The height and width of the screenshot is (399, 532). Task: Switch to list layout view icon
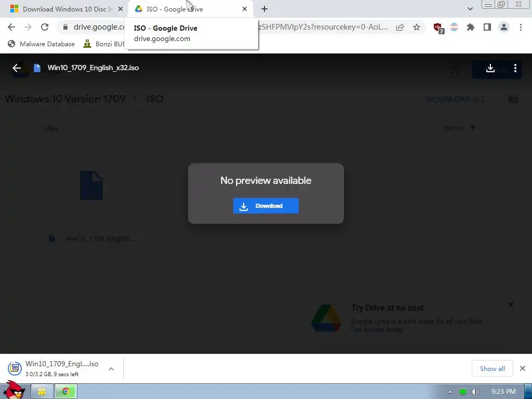point(513,99)
